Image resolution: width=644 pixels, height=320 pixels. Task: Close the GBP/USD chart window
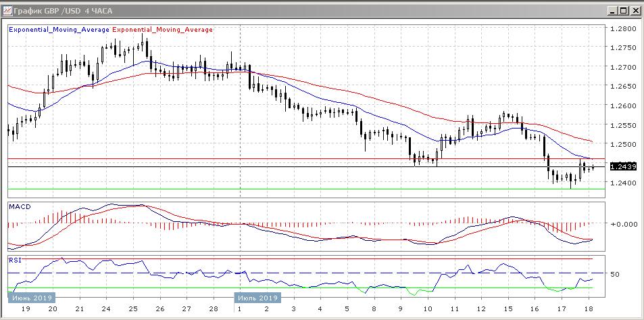coord(634,11)
